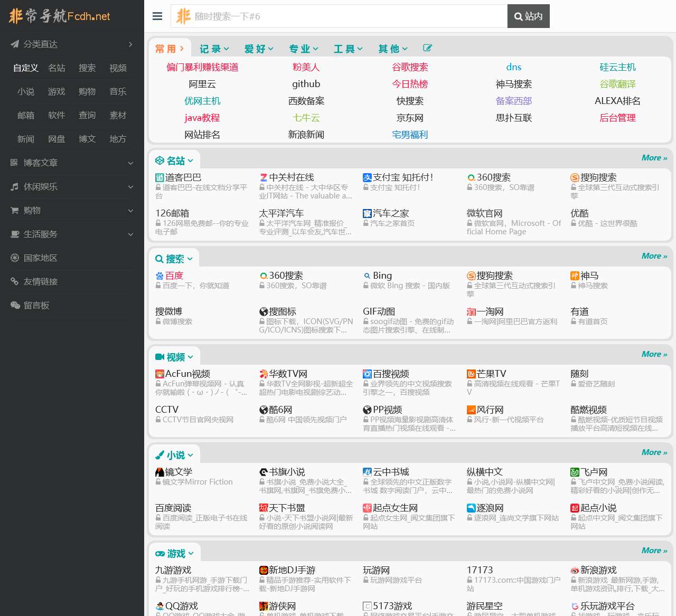The width and height of the screenshot is (676, 616).
Task: Click the 起点女生网 icon
Action: (367, 508)
